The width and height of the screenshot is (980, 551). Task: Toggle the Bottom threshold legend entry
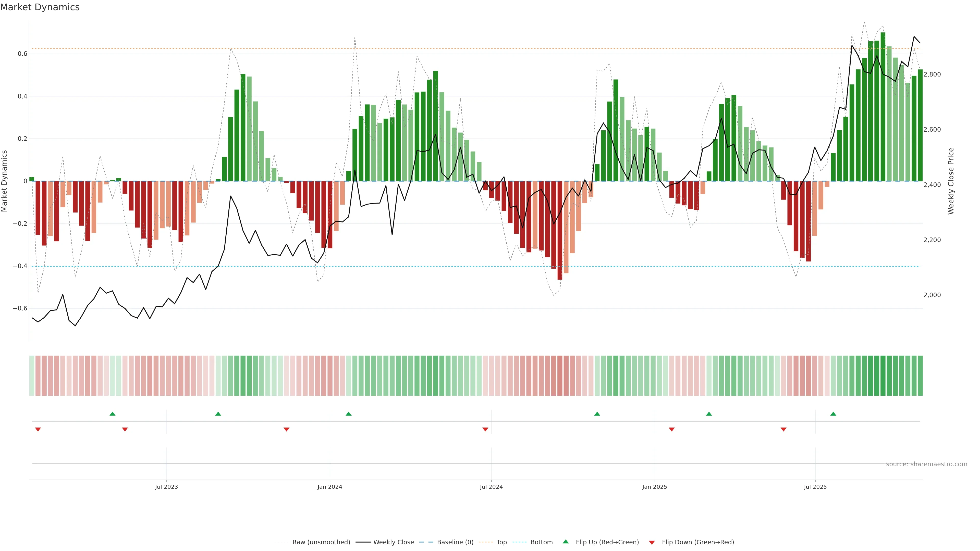click(541, 542)
